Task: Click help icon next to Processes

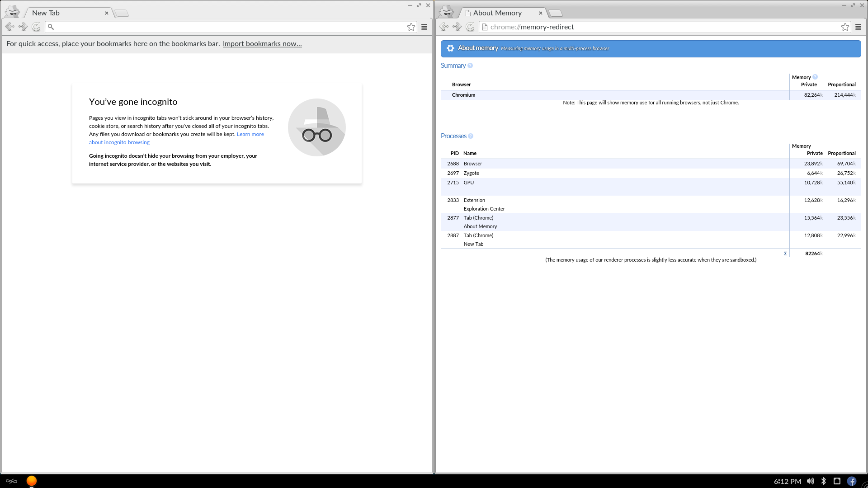Action: click(x=471, y=136)
